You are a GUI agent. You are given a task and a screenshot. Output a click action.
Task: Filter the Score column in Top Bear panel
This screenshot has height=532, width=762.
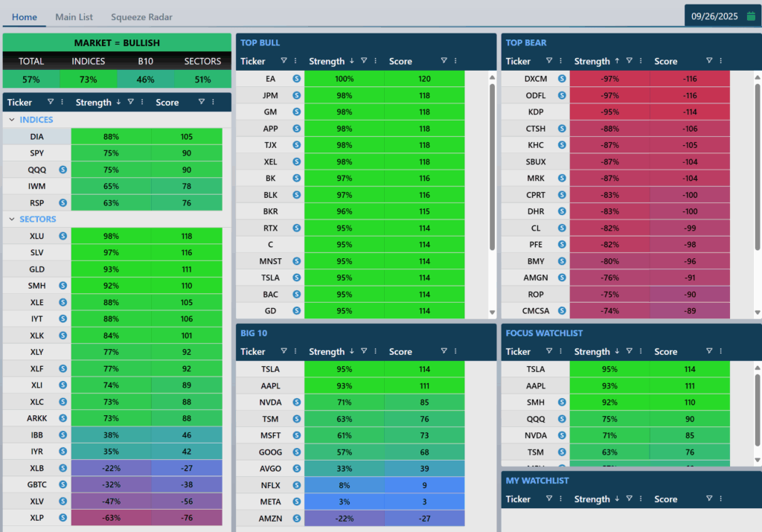(x=709, y=61)
